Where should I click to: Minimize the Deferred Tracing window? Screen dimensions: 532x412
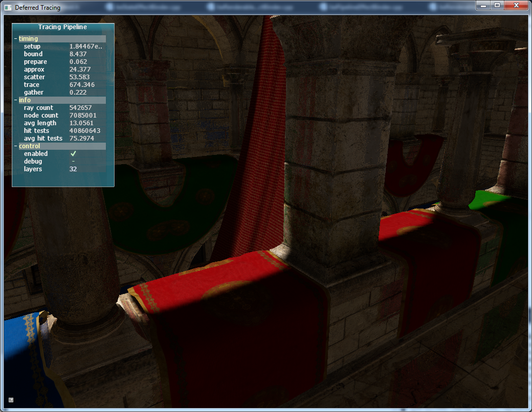click(x=483, y=5)
